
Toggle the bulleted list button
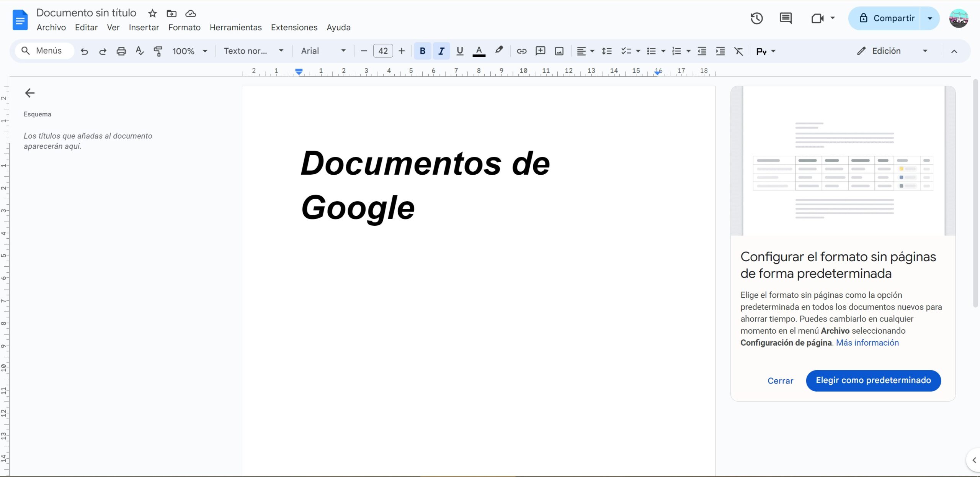(x=651, y=51)
